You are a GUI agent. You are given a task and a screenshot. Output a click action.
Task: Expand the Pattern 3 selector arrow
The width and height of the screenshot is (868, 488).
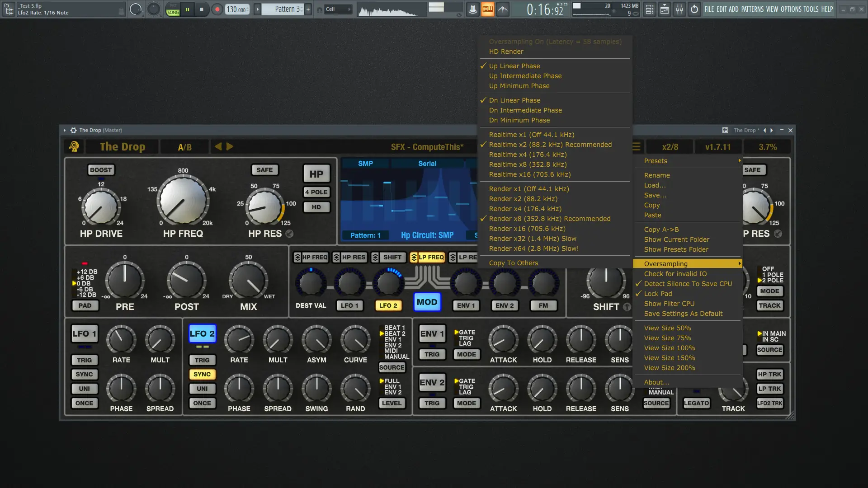pyautogui.click(x=257, y=9)
